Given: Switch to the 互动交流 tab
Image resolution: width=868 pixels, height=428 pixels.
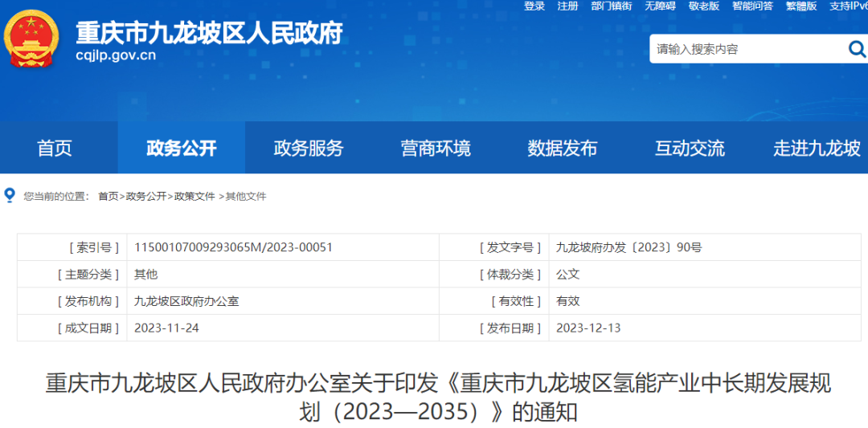Looking at the screenshot, I should (690, 149).
